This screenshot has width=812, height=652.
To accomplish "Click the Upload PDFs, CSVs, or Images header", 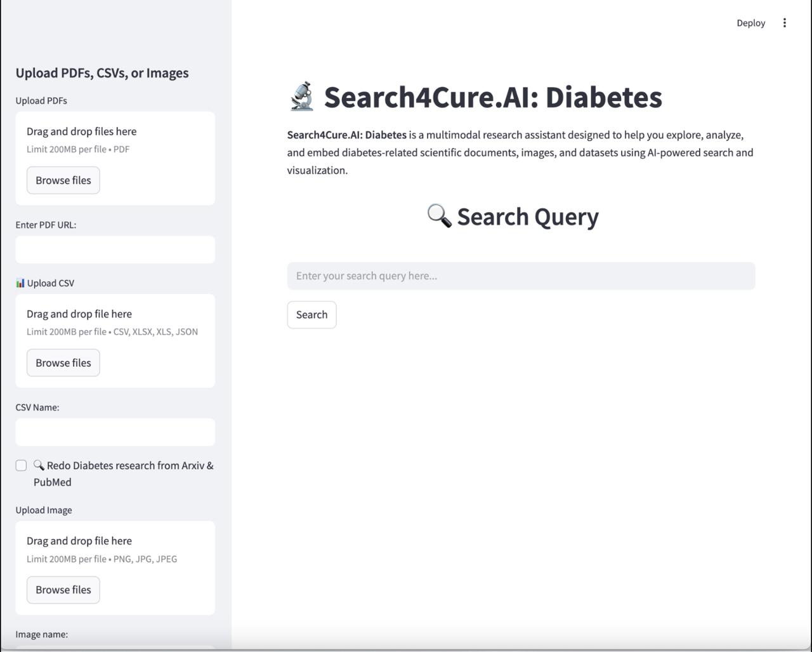I will click(102, 73).
